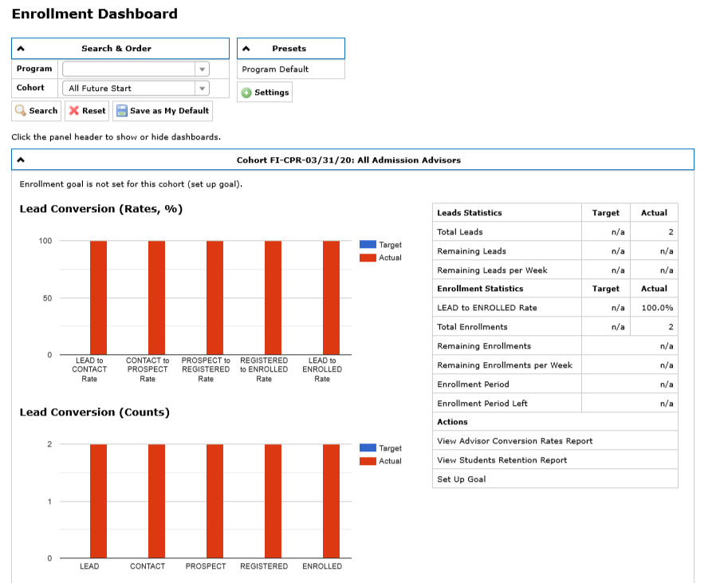
Task: Collapse the Search & Order panel chevron
Action: [x=21, y=49]
